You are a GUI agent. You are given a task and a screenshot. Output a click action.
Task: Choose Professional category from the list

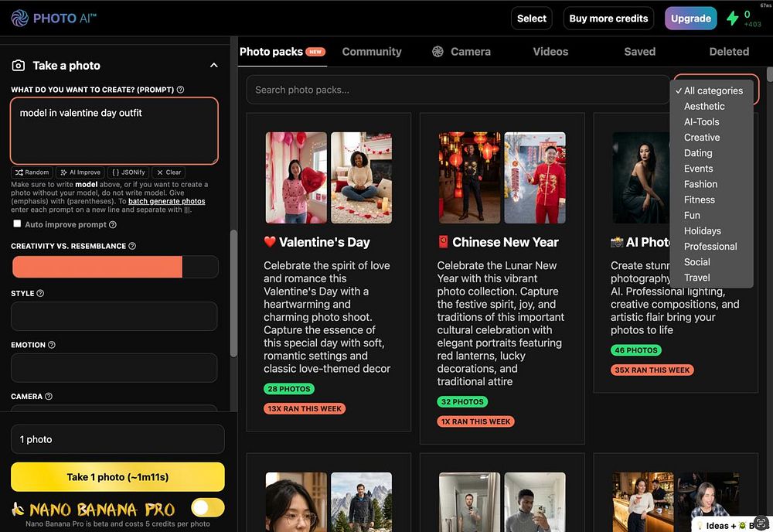pyautogui.click(x=711, y=247)
